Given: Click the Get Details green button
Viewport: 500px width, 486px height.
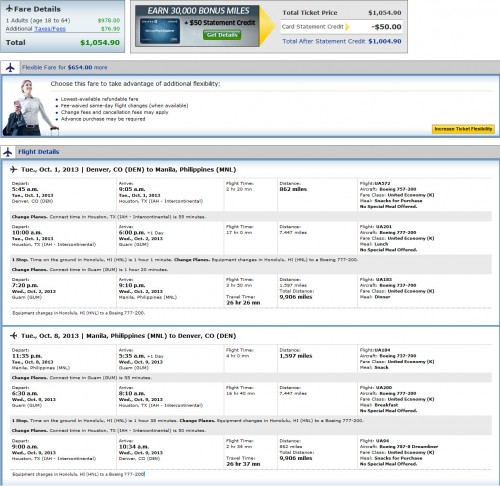Looking at the screenshot, I should (222, 35).
